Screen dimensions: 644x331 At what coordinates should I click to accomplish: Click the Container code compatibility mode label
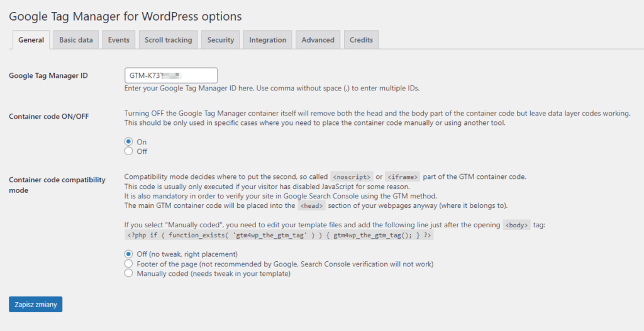[x=57, y=185]
